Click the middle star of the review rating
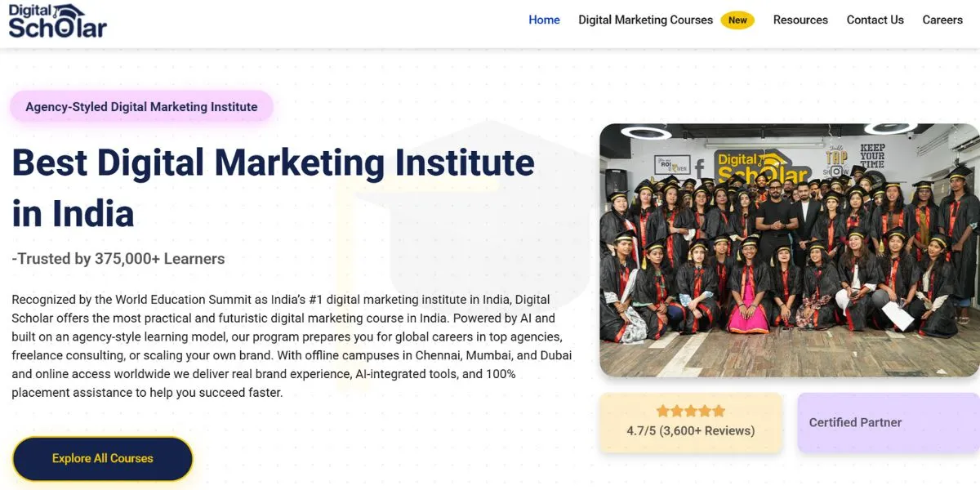The width and height of the screenshot is (980, 490). tap(691, 411)
